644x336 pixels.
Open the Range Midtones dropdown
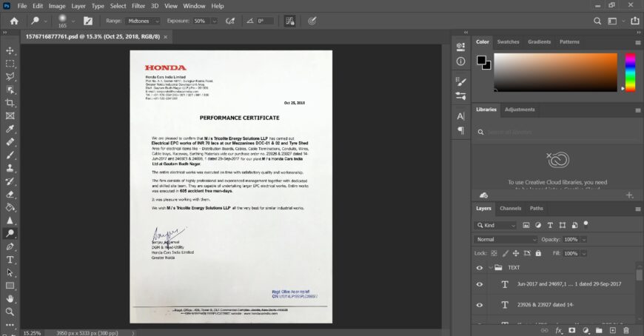(143, 21)
